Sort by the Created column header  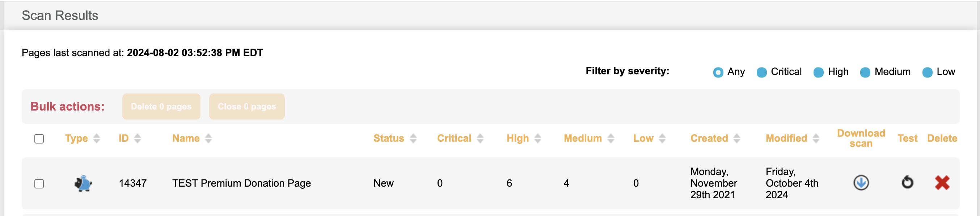709,138
